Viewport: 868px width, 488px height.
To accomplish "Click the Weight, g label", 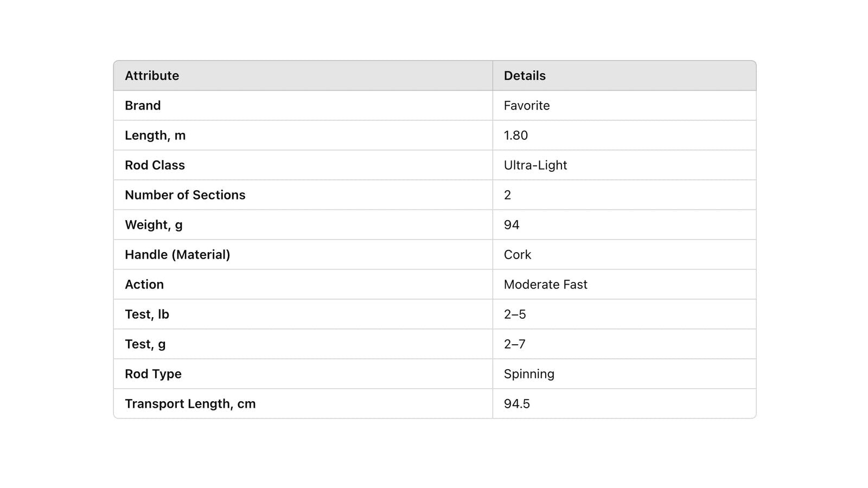I will [x=154, y=224].
